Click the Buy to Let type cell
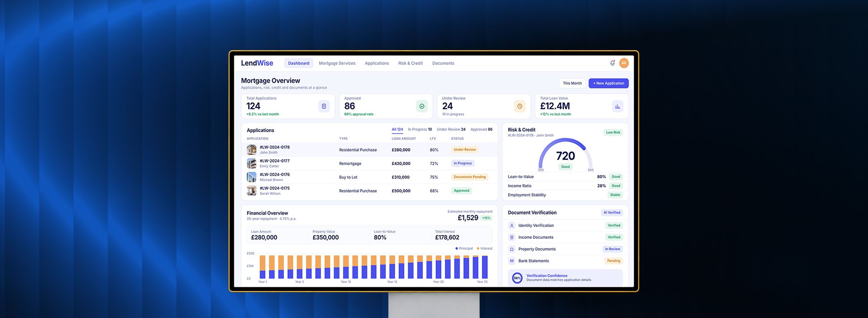Image resolution: width=868 pixels, height=318 pixels. point(348,177)
